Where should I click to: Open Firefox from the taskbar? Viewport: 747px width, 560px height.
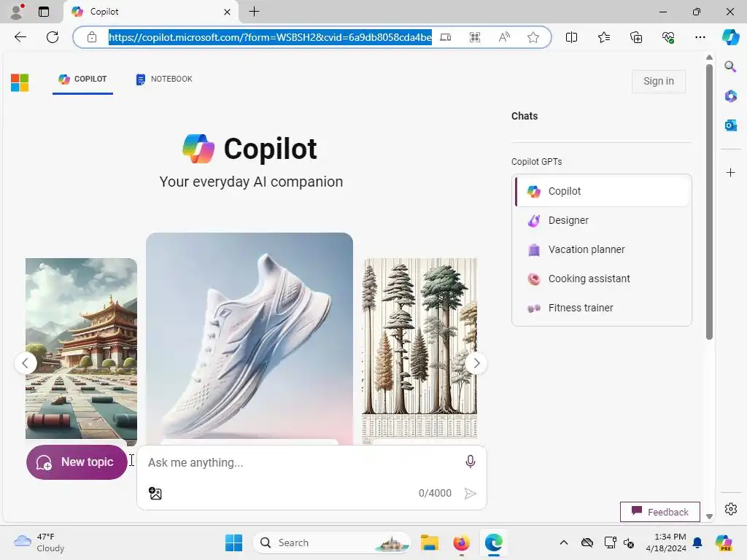(461, 542)
